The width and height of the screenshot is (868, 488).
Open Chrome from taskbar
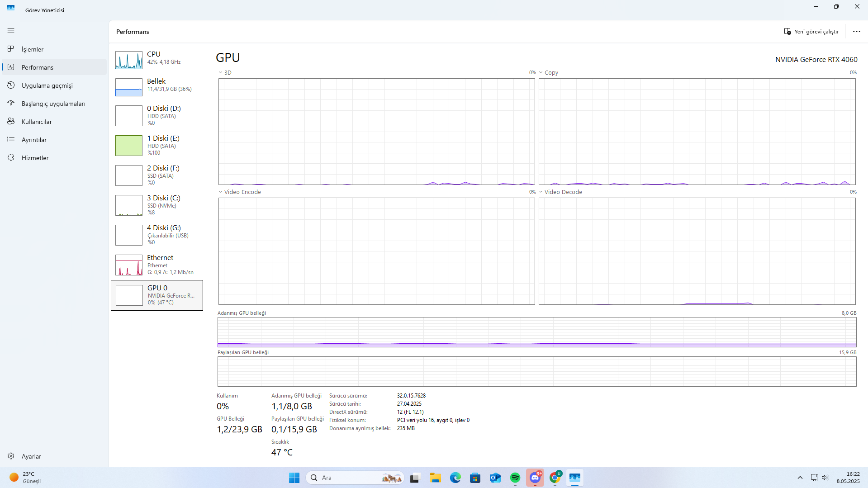pyautogui.click(x=555, y=478)
